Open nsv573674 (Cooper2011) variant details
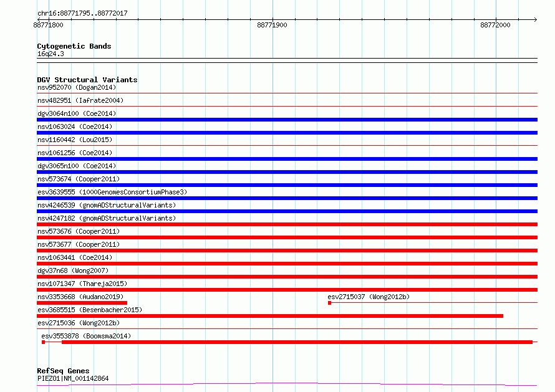The width and height of the screenshot is (555, 392). click(79, 179)
